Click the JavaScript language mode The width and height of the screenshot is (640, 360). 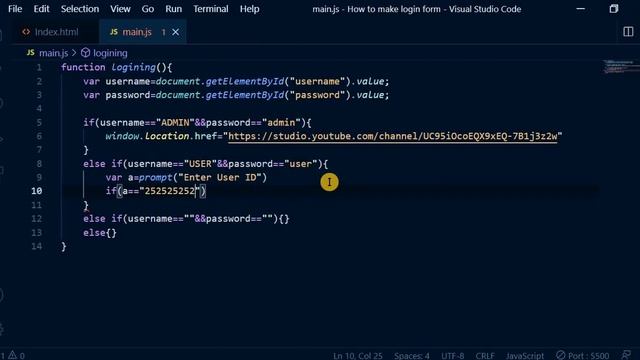pos(524,356)
